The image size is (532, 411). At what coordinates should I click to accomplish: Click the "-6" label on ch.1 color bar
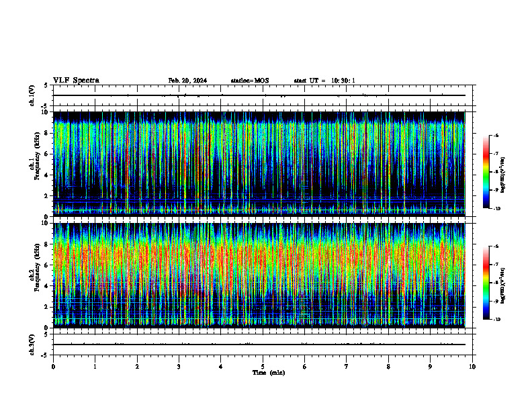point(496,135)
